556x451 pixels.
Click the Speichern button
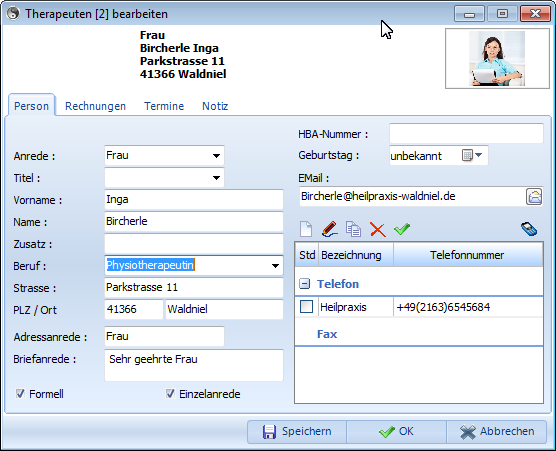[x=297, y=431]
